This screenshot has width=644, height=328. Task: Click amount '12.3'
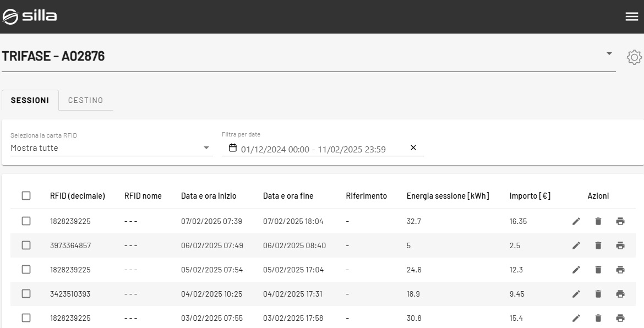coord(516,270)
